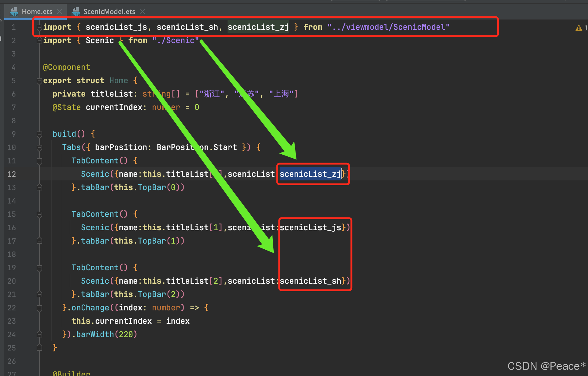Switch to the ScenicModel.ets tab
Screen dimensions: 588x376
[109, 12]
